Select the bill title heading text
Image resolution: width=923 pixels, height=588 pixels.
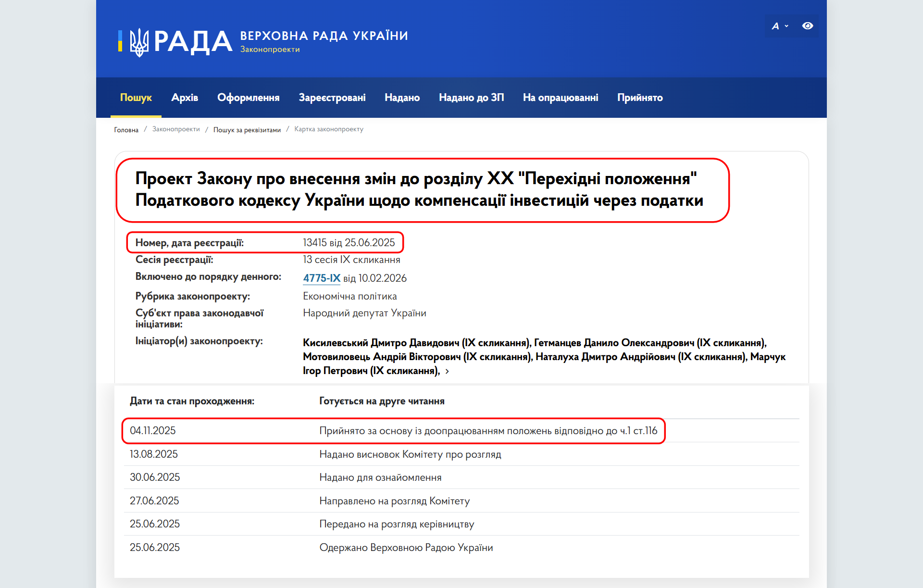[419, 189]
